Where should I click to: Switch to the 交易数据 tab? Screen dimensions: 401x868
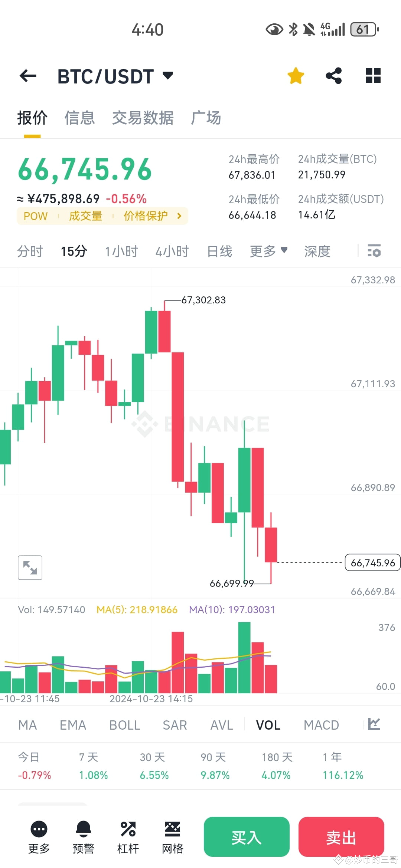(x=143, y=118)
